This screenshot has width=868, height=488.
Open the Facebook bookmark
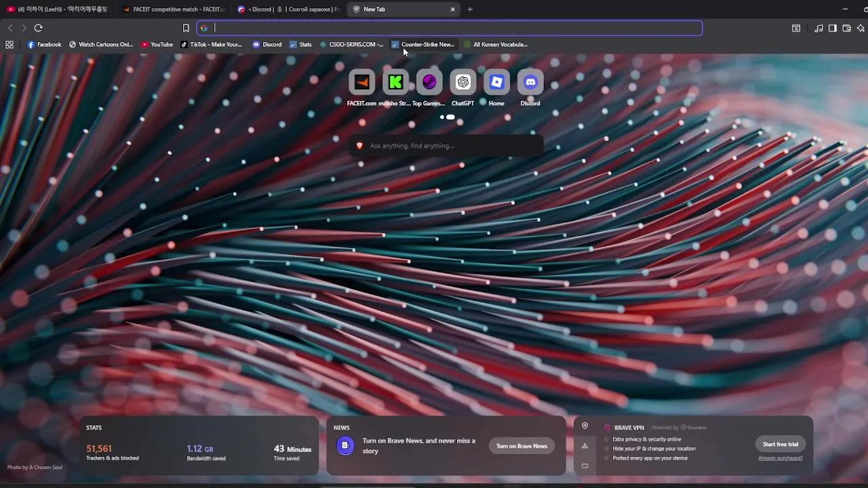tap(44, 45)
